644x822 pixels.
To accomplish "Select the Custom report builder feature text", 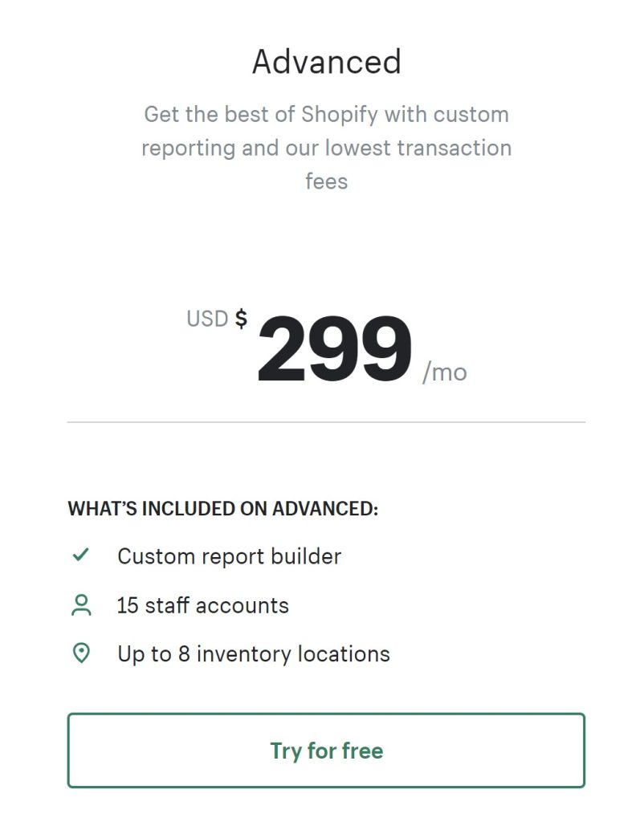I will click(x=229, y=556).
